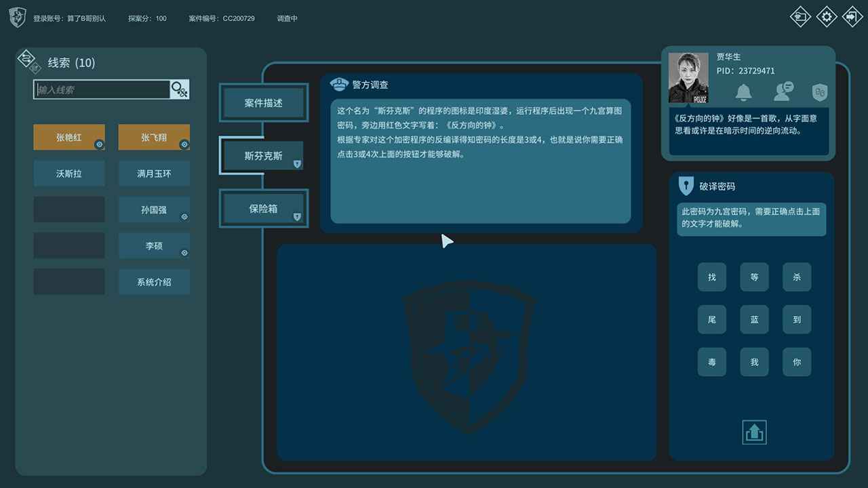
Task: Open the chat icon on the character card
Action: [x=782, y=93]
